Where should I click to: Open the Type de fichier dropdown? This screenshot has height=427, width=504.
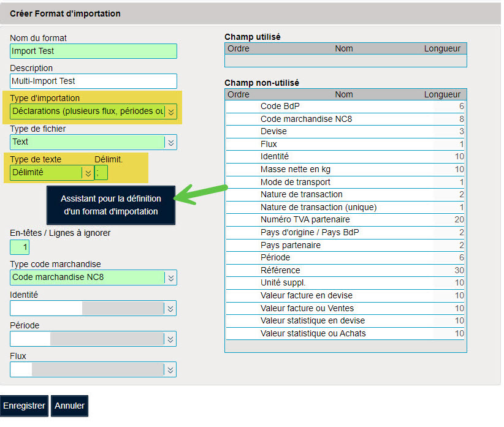pyautogui.click(x=93, y=142)
